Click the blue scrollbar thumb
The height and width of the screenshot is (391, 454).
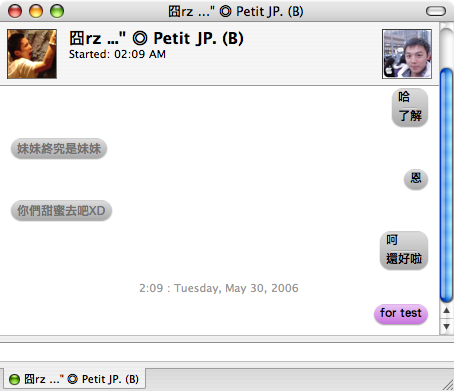pos(446,185)
